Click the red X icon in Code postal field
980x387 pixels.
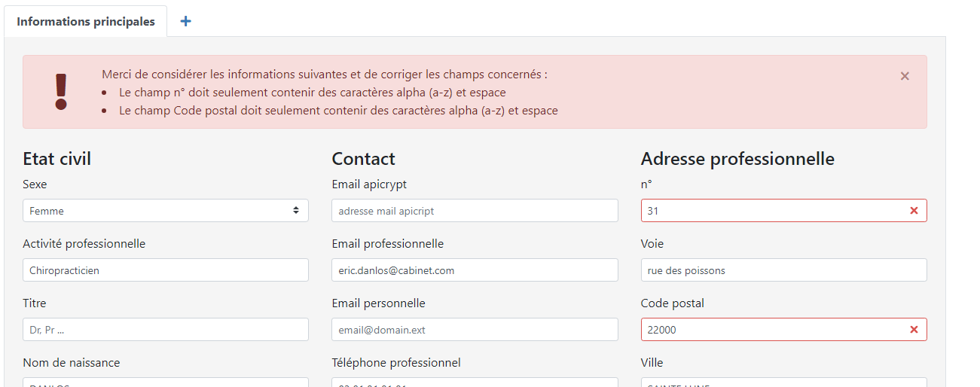click(x=914, y=330)
